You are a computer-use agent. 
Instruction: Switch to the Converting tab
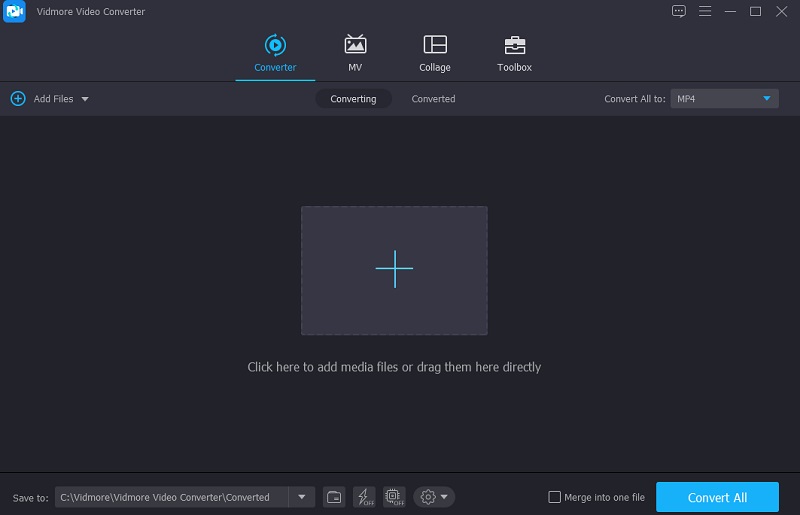pos(353,99)
